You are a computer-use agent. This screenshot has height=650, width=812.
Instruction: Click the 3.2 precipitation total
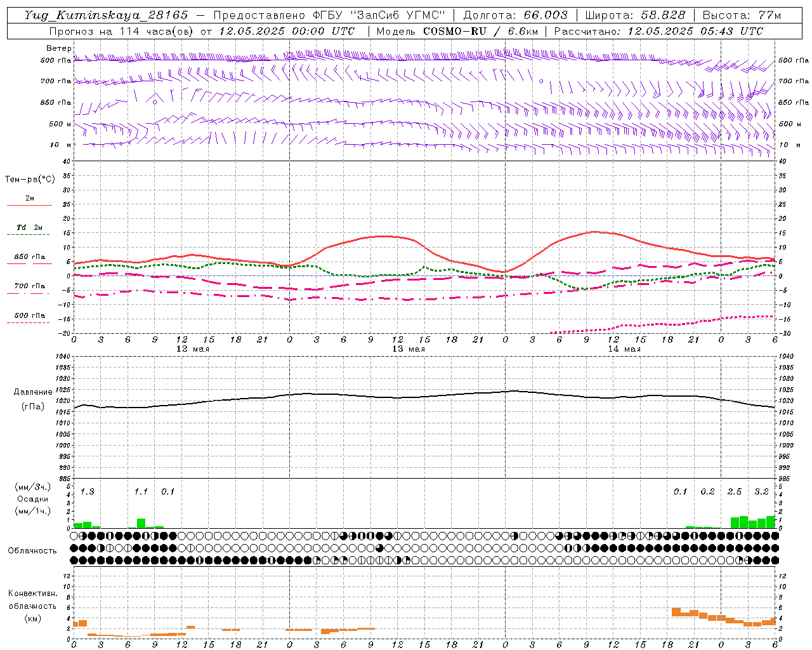click(x=761, y=491)
